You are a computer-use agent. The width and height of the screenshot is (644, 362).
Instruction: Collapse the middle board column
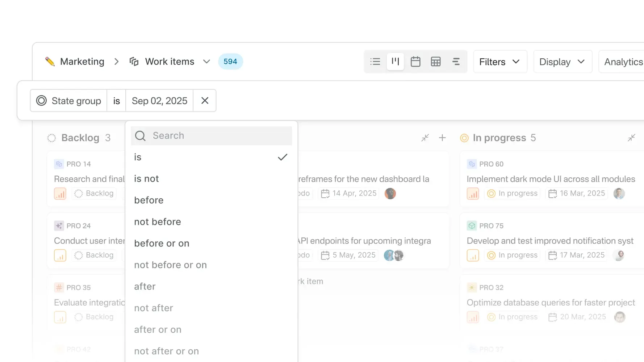[x=425, y=138]
